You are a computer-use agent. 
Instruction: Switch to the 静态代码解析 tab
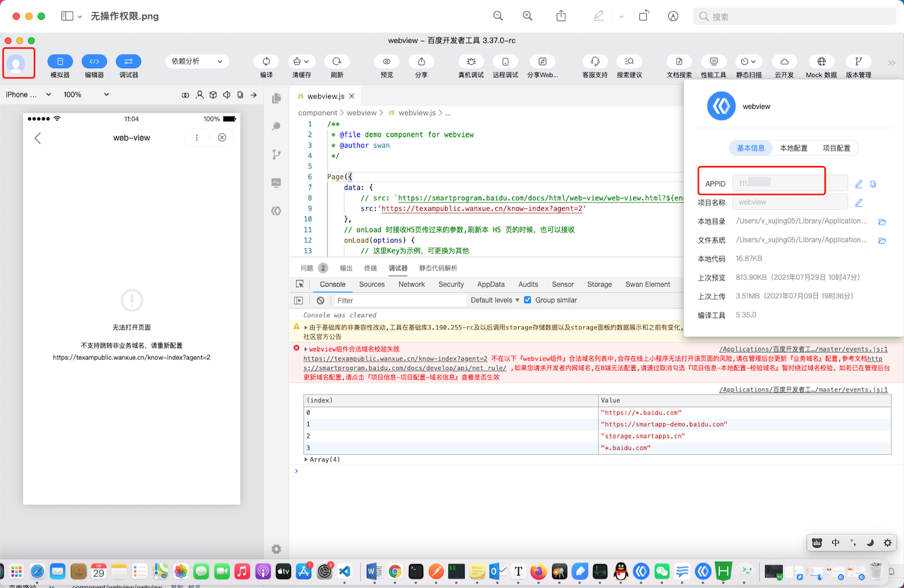click(438, 268)
